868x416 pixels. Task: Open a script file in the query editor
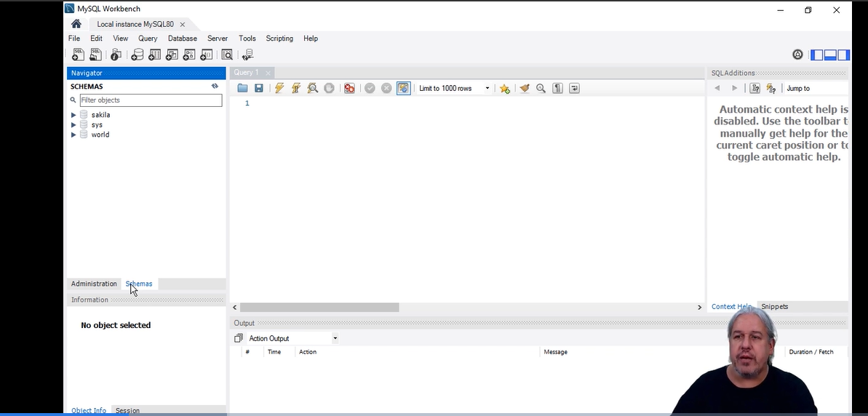click(x=242, y=88)
